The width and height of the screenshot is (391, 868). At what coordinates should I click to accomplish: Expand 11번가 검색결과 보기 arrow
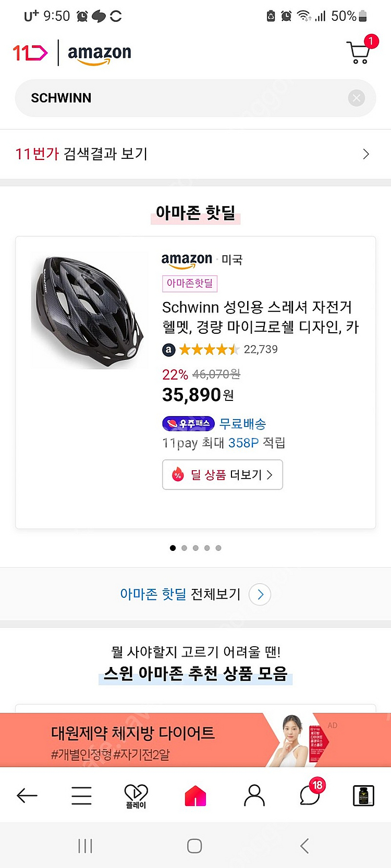tap(366, 154)
